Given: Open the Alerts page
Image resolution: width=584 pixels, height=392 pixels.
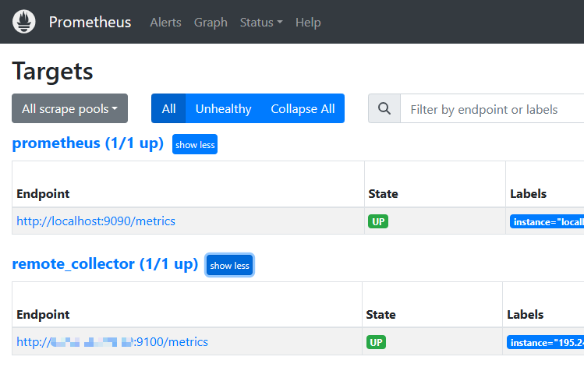Looking at the screenshot, I should pyautogui.click(x=165, y=22).
